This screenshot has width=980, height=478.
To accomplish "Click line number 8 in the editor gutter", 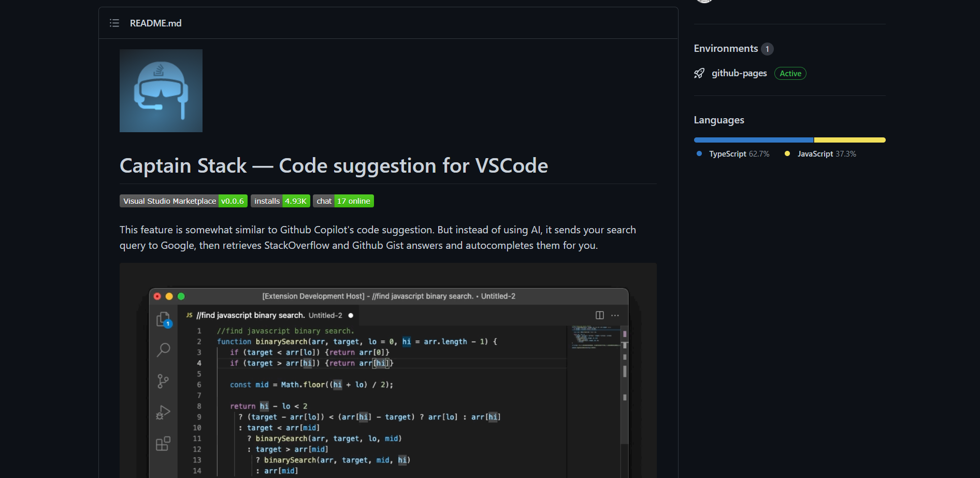I will click(199, 406).
